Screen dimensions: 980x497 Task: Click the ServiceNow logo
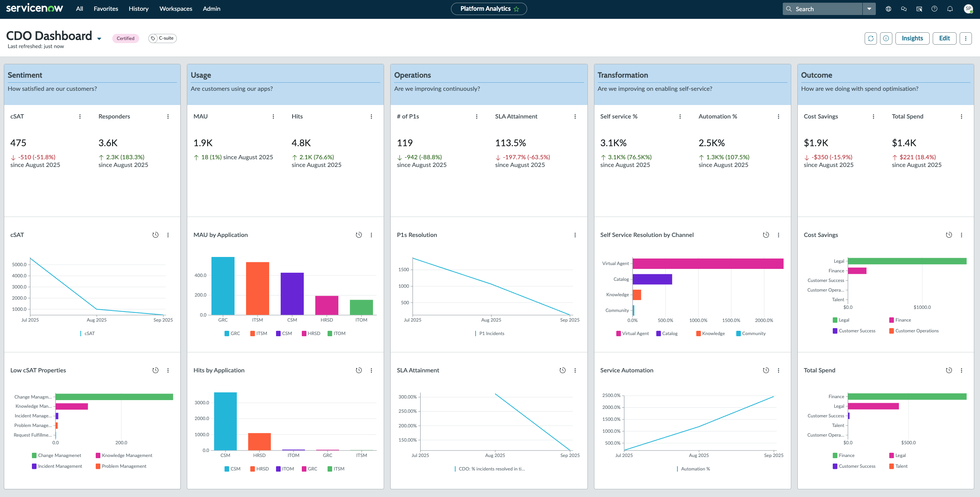pyautogui.click(x=35, y=8)
